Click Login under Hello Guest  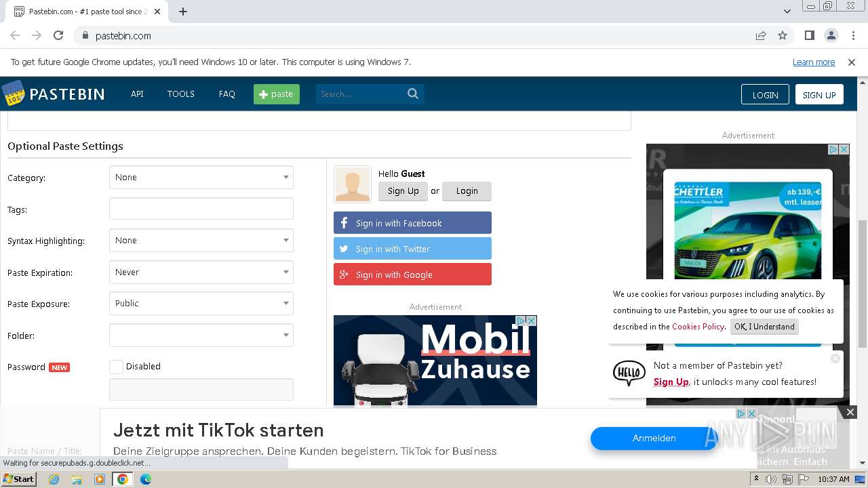(467, 191)
